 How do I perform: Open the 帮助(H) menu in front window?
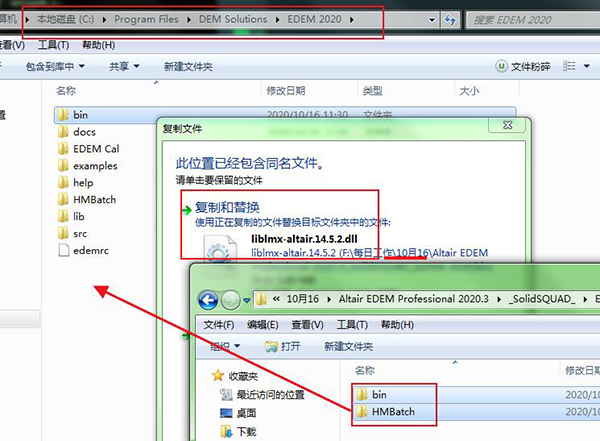397,325
